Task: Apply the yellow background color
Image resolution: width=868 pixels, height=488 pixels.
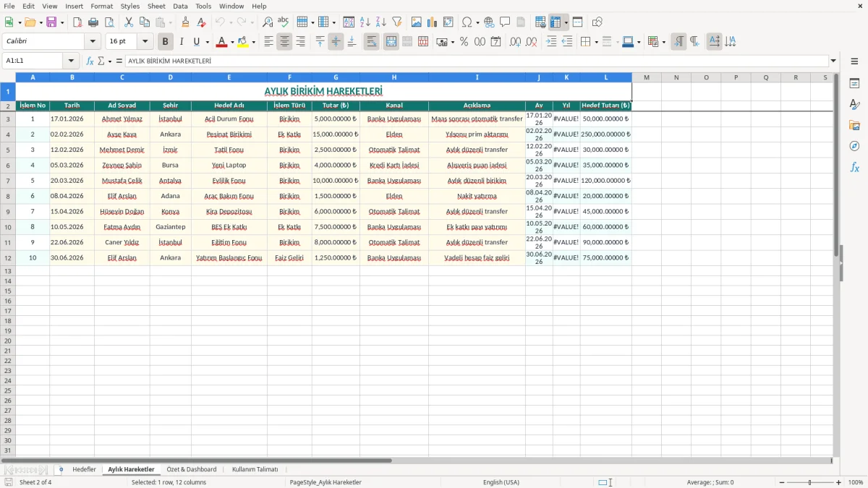Action: click(x=242, y=42)
